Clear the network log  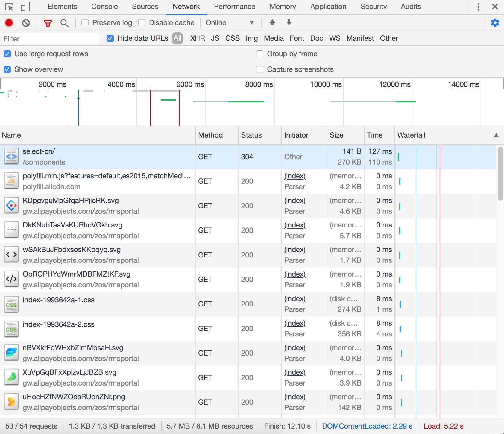click(x=26, y=23)
